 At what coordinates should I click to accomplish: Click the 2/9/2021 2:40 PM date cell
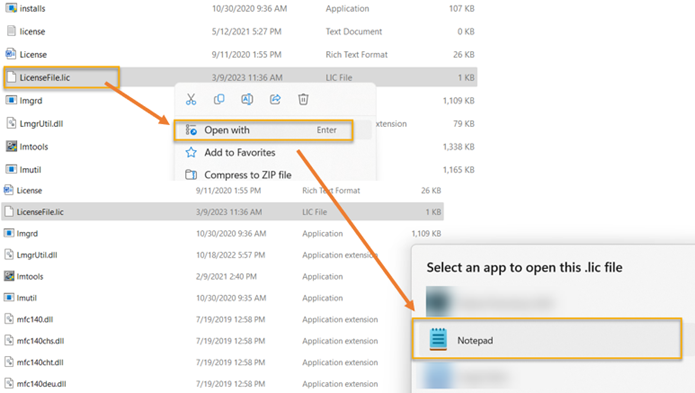click(x=226, y=276)
